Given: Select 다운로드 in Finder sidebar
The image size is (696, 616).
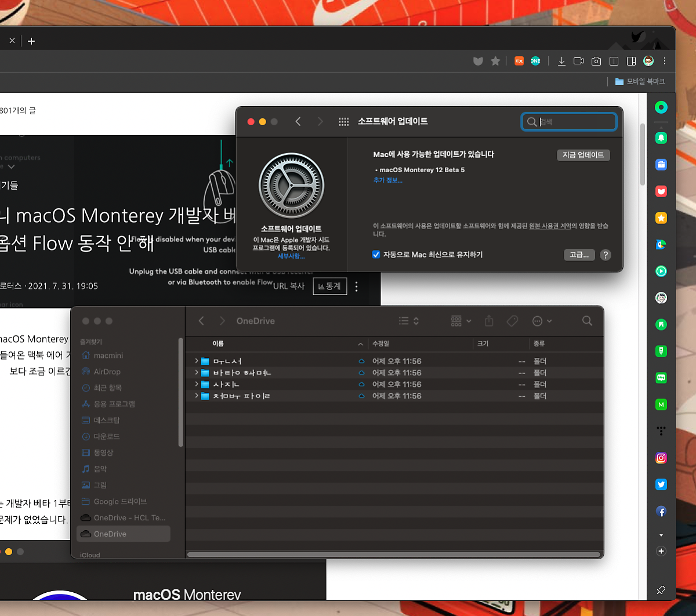Looking at the screenshot, I should (x=107, y=436).
